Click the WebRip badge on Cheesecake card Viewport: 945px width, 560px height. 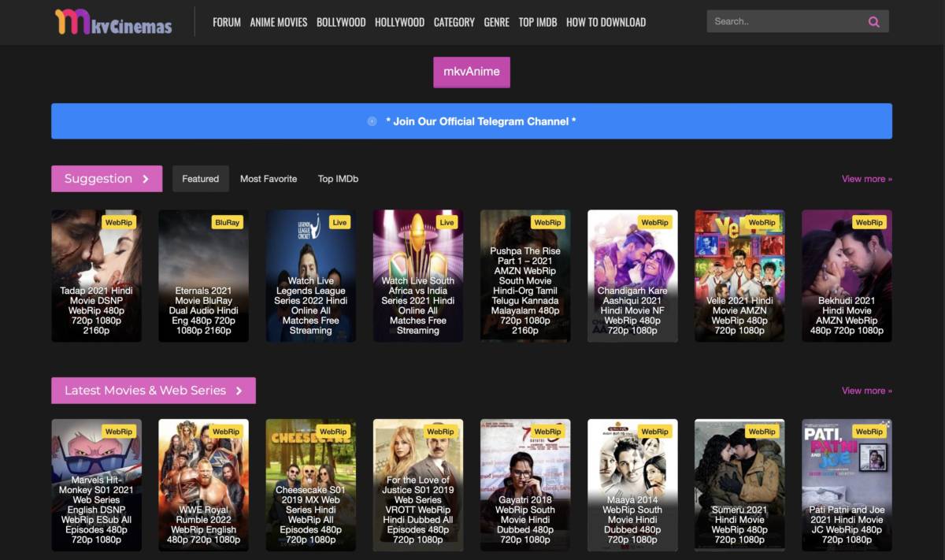pos(333,432)
